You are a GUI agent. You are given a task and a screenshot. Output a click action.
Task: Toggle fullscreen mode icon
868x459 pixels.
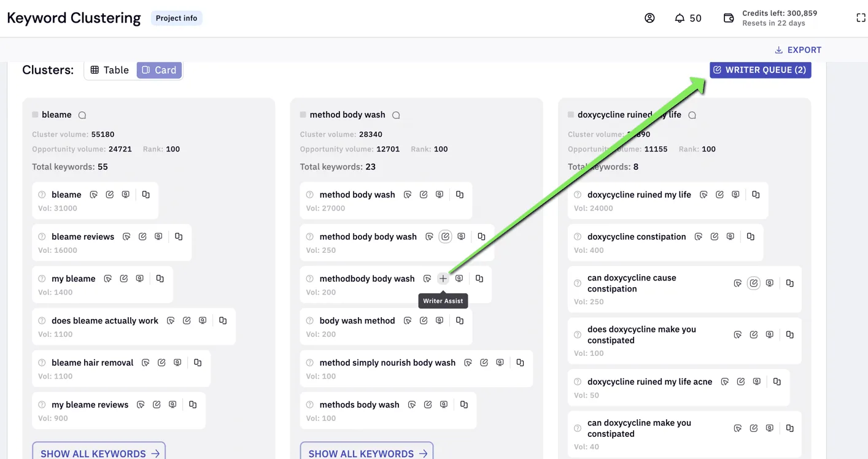coord(861,18)
